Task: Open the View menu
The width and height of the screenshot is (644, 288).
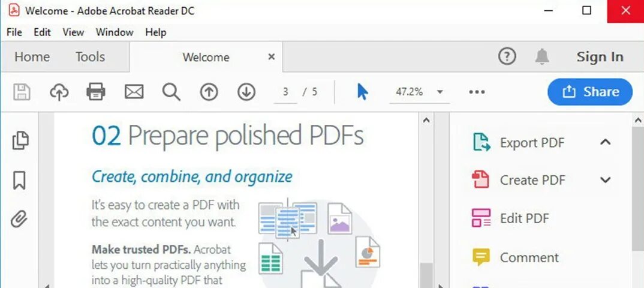Action: (73, 32)
